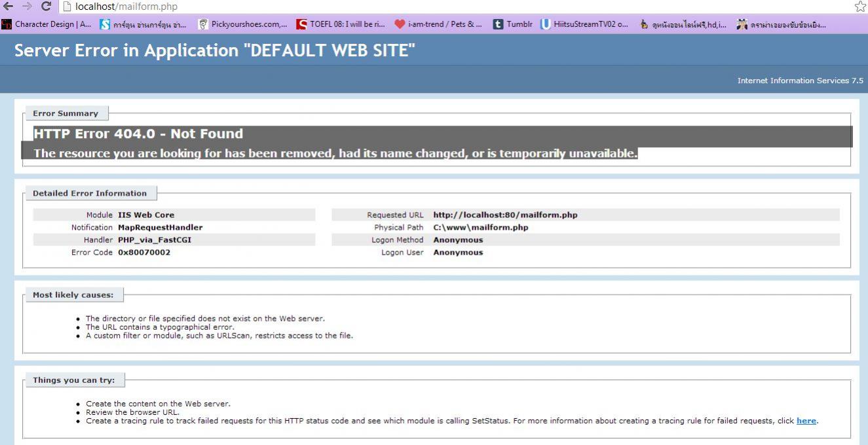Open the TOEFL 08 bookmark

341,25
